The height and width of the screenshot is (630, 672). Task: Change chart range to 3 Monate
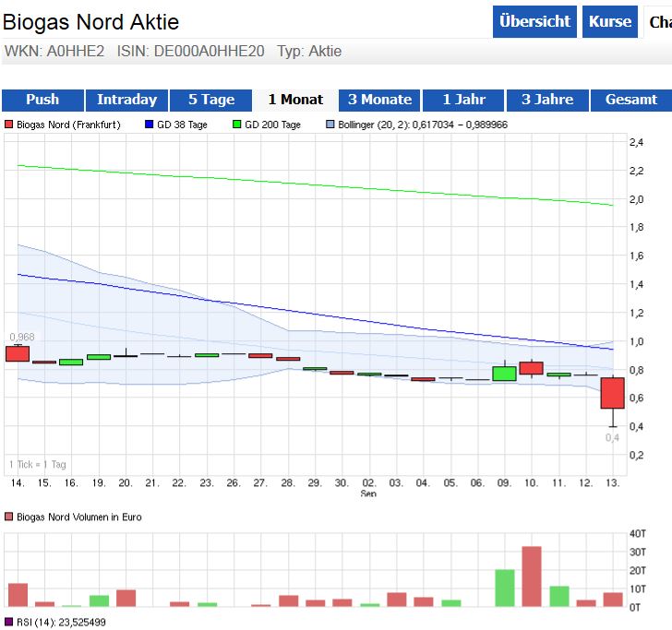click(379, 100)
